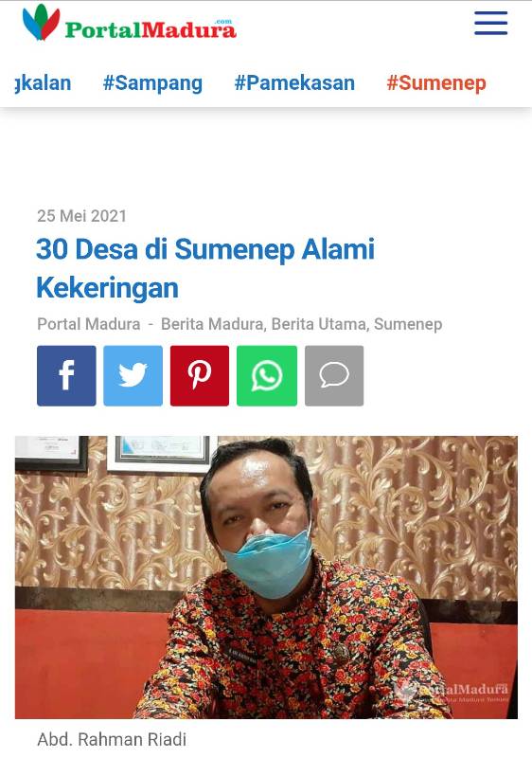The height and width of the screenshot is (758, 532).
Task: Open the Berita Utama category link
Action: [319, 324]
